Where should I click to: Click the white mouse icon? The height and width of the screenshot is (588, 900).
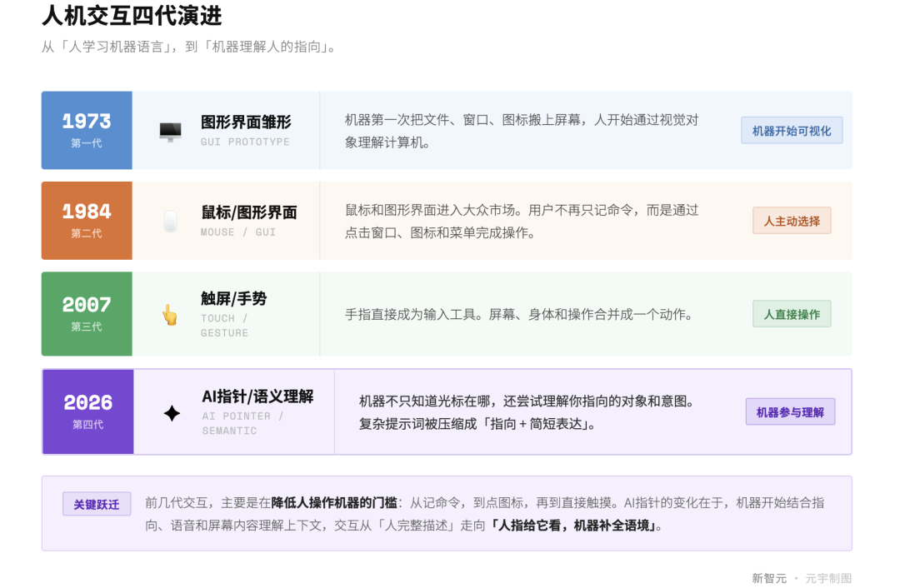[x=171, y=222]
